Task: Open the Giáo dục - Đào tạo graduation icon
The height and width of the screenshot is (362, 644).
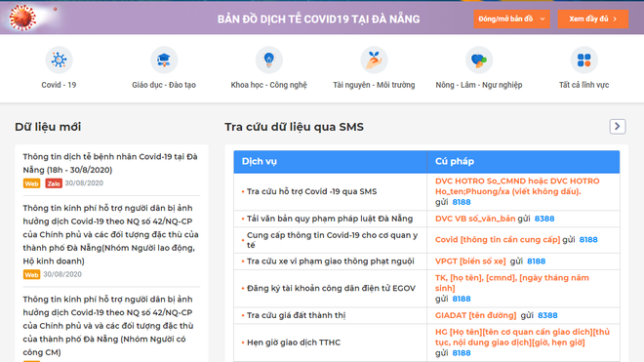Action: point(164,60)
